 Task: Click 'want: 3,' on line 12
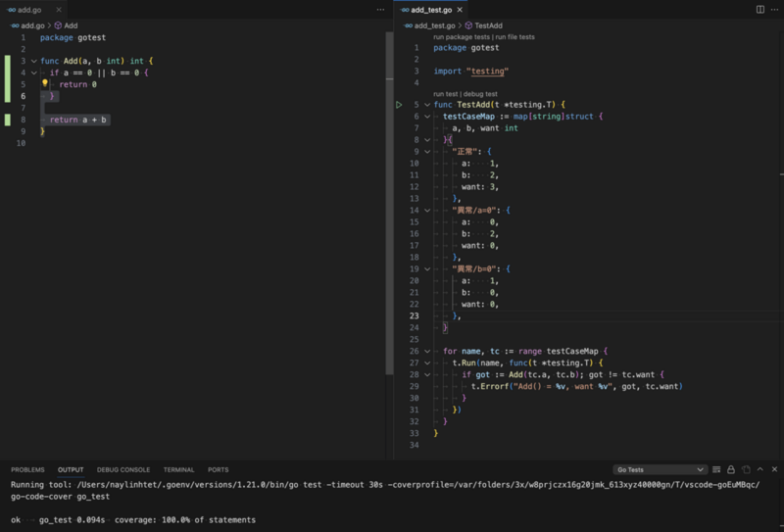[480, 187]
